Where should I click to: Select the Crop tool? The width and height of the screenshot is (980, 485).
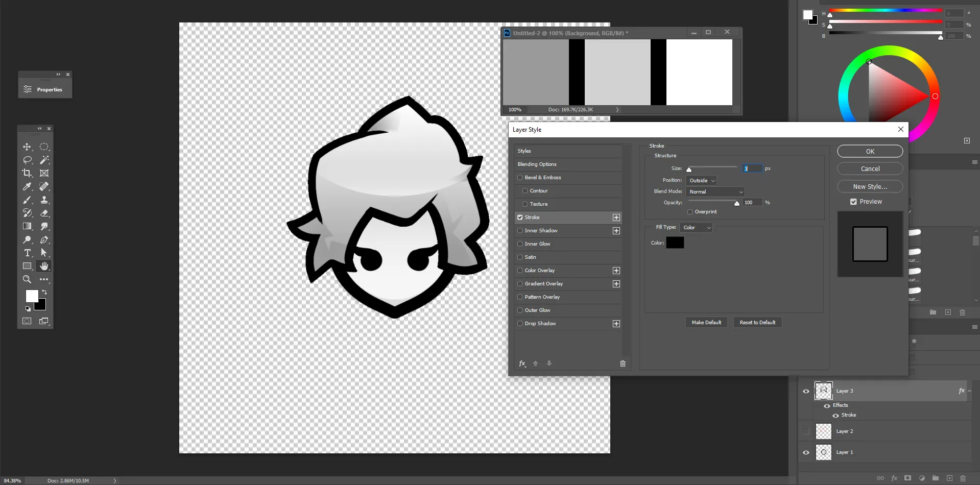27,174
